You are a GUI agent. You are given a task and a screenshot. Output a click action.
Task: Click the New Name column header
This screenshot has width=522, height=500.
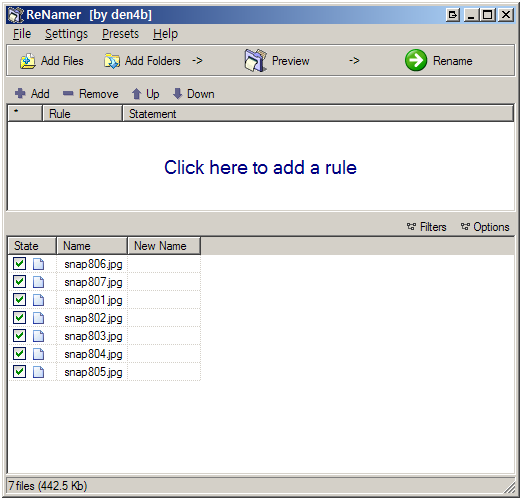[x=164, y=246]
